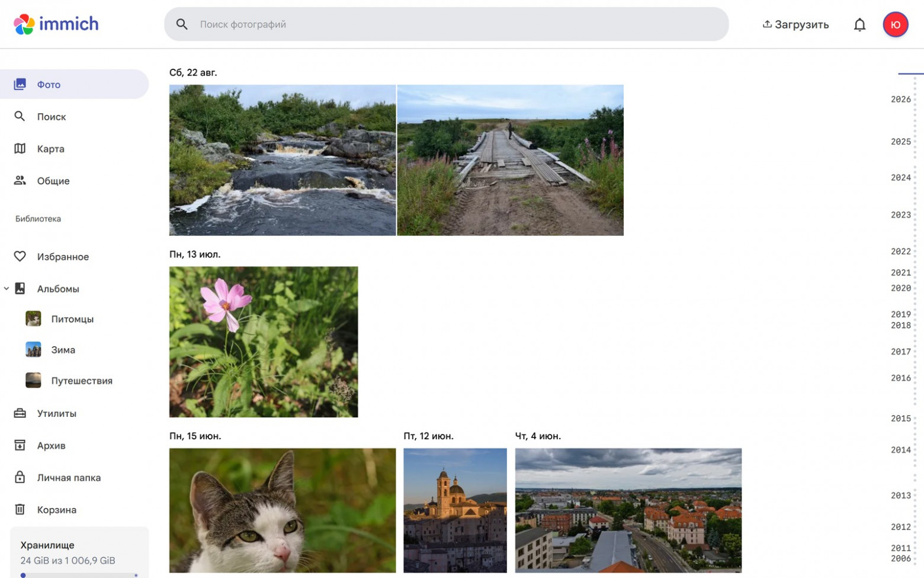Click the Сб, 22 авг. date header
Screen dimensions: 924x578
pos(193,72)
